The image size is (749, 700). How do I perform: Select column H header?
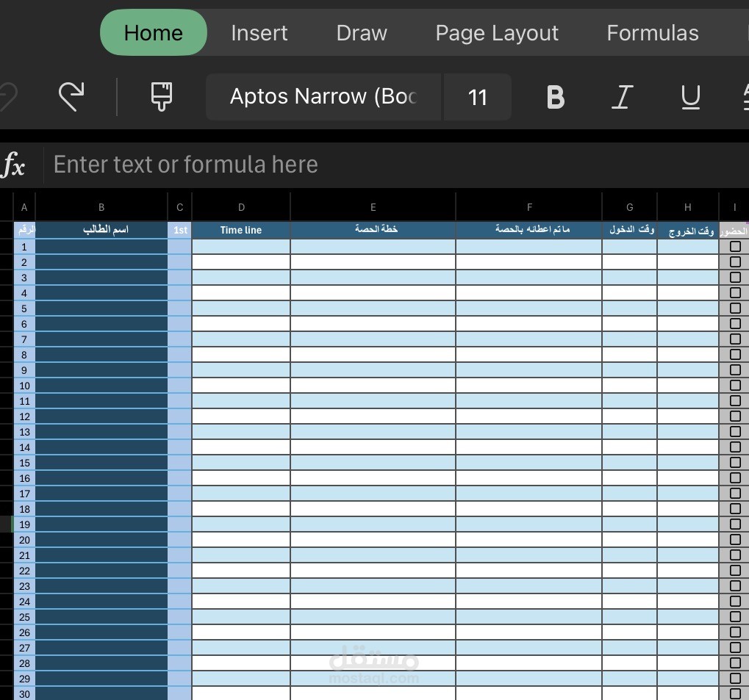tap(688, 207)
